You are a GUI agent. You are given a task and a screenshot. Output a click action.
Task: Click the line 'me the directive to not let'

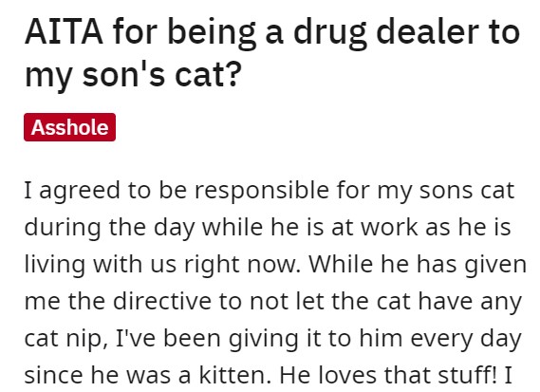(x=273, y=302)
